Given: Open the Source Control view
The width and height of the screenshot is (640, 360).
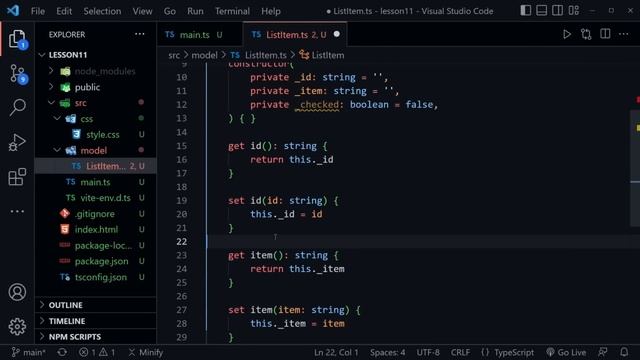Looking at the screenshot, I should point(17,74).
